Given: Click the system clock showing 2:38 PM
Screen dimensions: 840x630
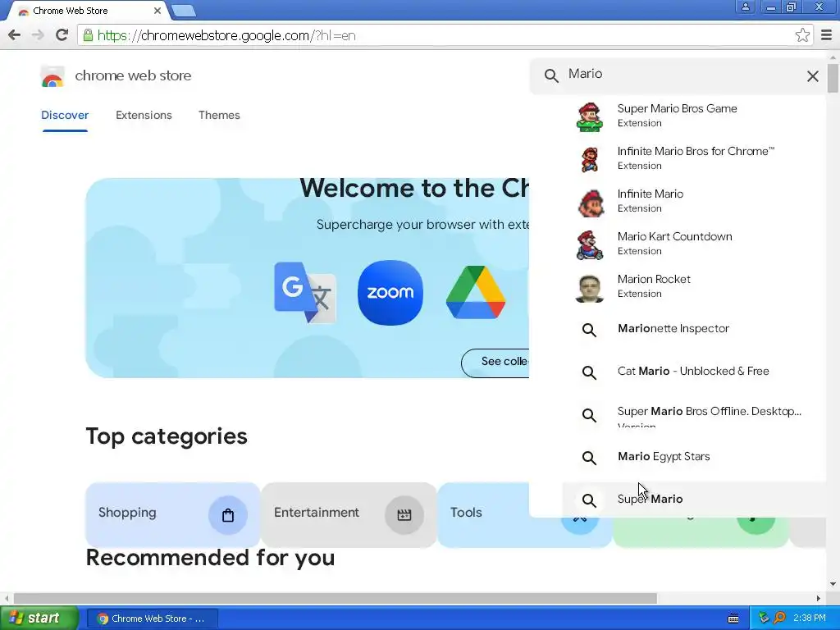Looking at the screenshot, I should point(810,618).
